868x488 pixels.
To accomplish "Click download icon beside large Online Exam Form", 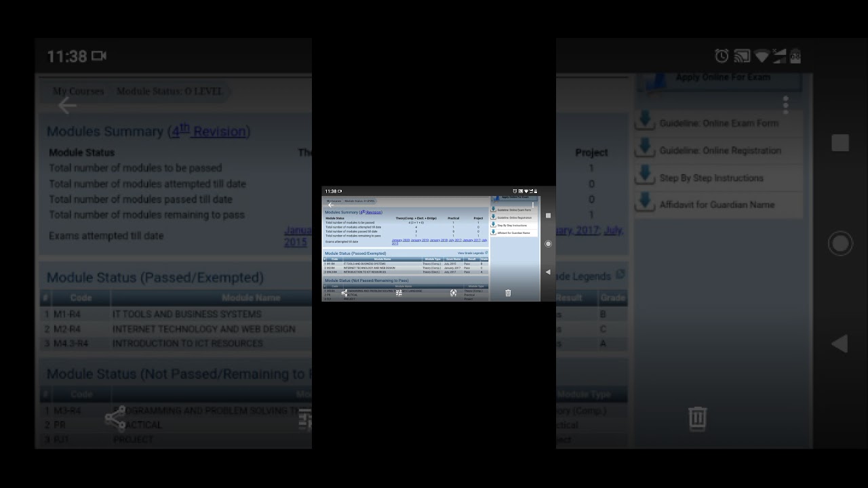I will (644, 122).
